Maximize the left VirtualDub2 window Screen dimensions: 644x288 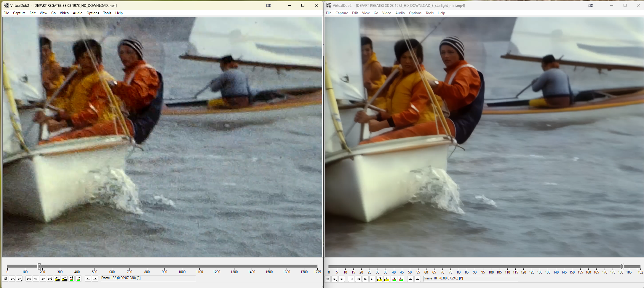303,5
